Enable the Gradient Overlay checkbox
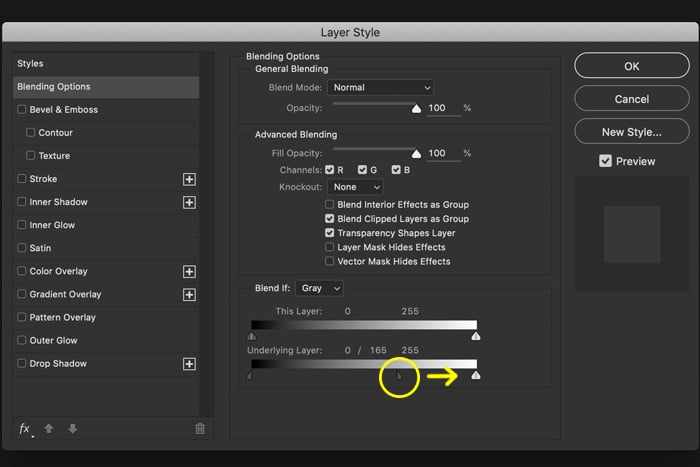Screen dimensions: 700x467 pyautogui.click(x=21, y=294)
